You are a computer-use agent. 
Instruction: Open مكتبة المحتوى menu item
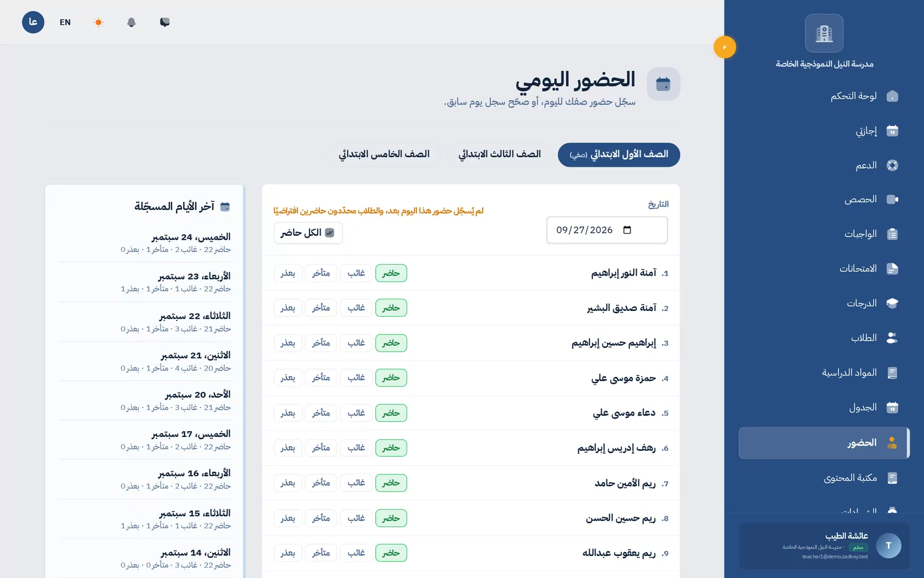(x=824, y=478)
